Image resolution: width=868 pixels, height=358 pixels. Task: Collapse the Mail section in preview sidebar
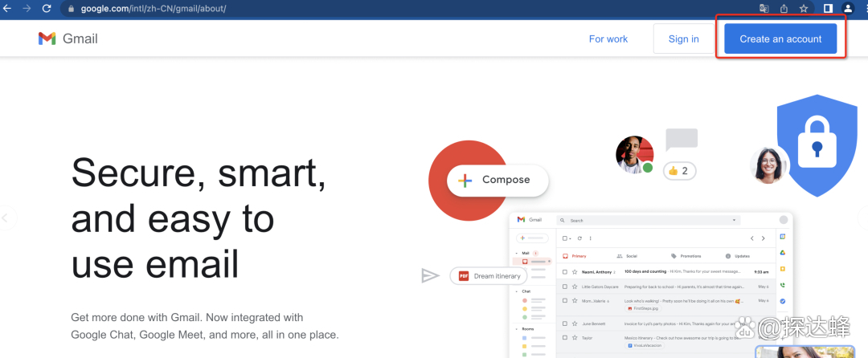click(517, 253)
